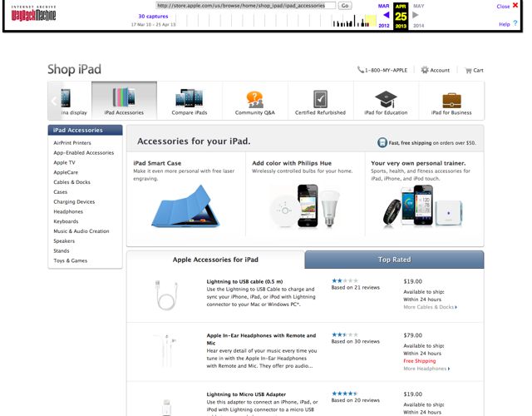Open the shopping Cart icon
This screenshot has height=416, width=532.
point(468,70)
